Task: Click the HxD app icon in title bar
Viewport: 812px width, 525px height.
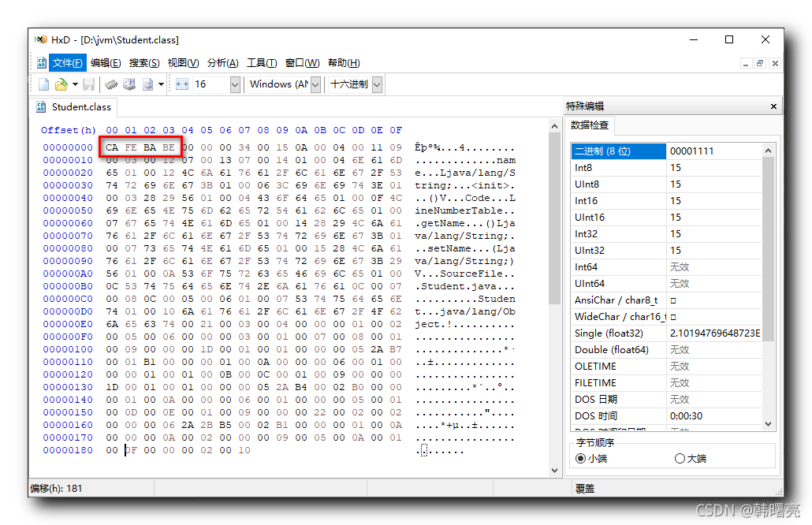Action: 41,40
